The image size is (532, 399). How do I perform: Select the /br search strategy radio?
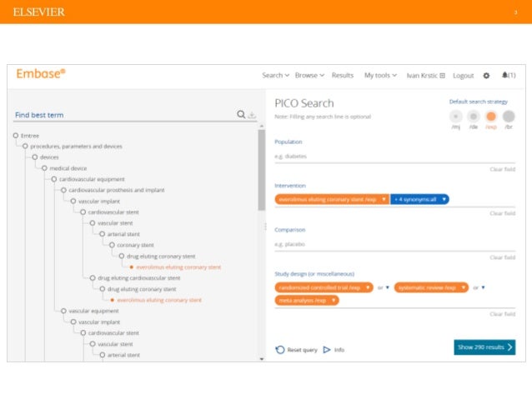[509, 117]
